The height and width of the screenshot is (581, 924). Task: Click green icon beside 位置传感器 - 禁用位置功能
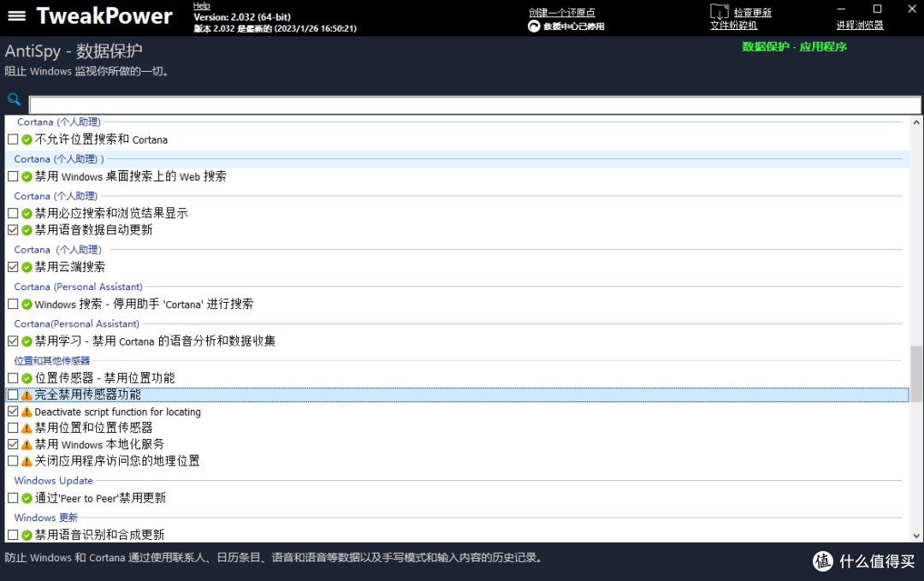click(27, 378)
